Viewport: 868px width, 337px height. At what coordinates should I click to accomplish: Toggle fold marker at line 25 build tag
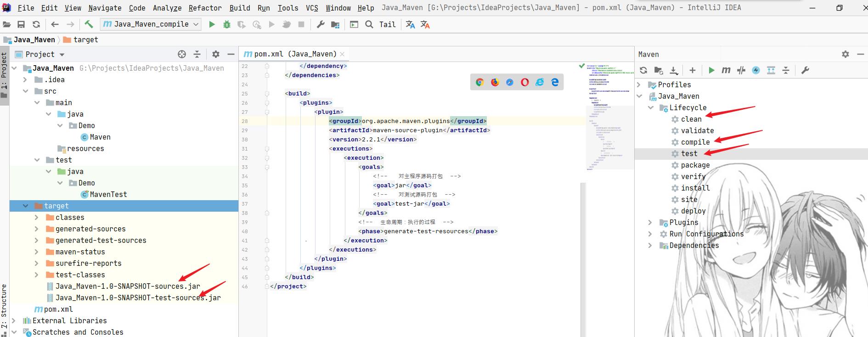coord(267,94)
